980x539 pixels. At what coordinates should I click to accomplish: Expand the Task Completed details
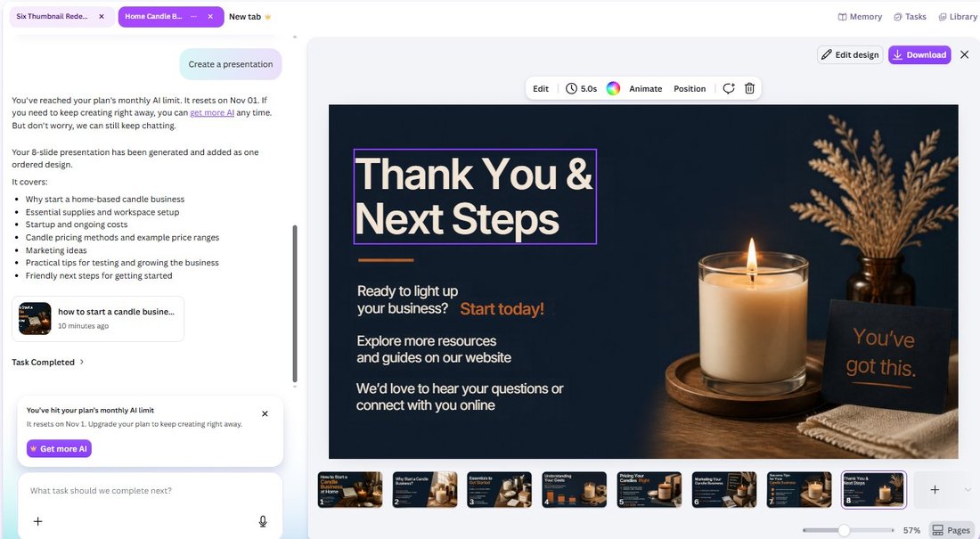(48, 362)
